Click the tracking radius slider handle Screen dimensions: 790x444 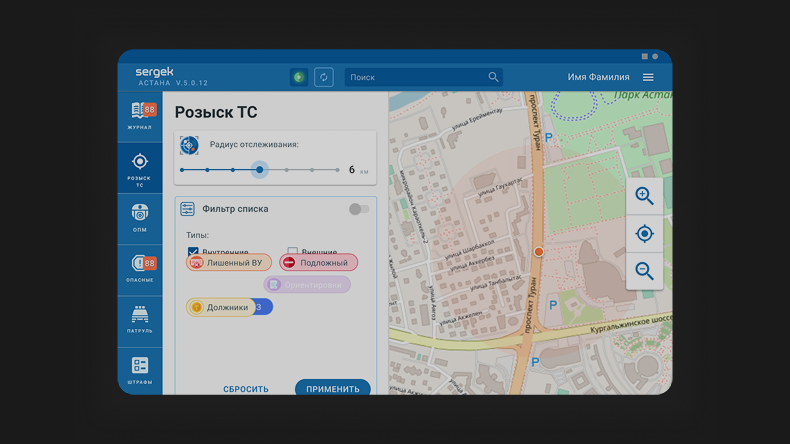[259, 170]
